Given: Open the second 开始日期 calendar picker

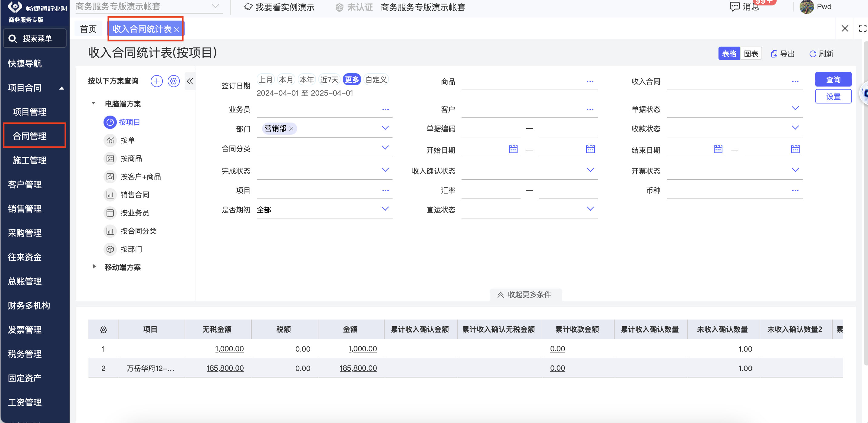Looking at the screenshot, I should coord(590,149).
